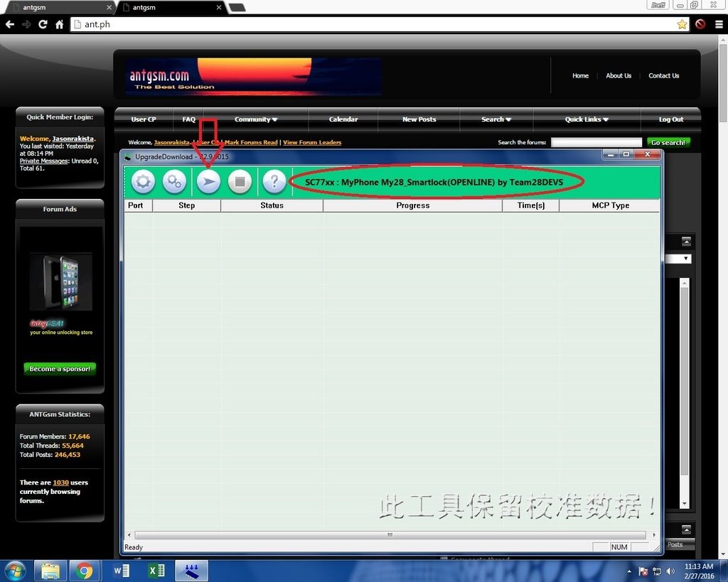Click the Search the forums text field

(x=596, y=143)
